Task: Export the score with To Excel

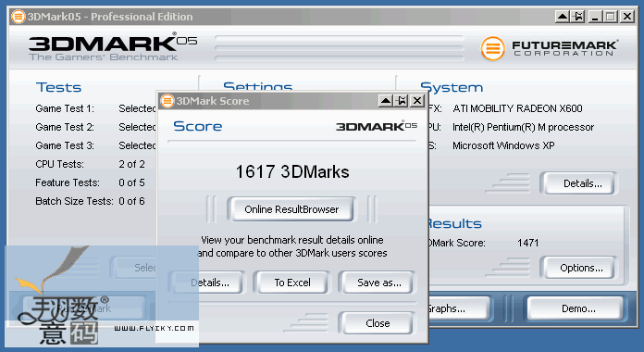Action: [291, 283]
